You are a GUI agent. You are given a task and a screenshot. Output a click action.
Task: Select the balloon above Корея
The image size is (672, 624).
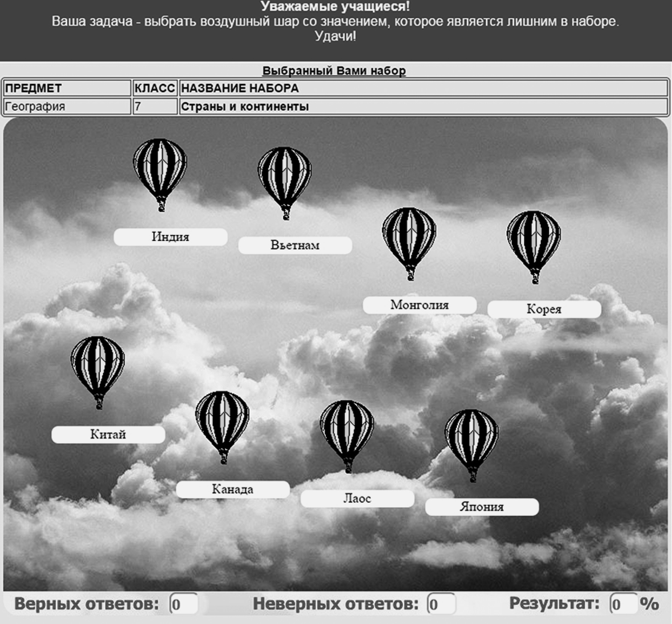pyautogui.click(x=534, y=248)
